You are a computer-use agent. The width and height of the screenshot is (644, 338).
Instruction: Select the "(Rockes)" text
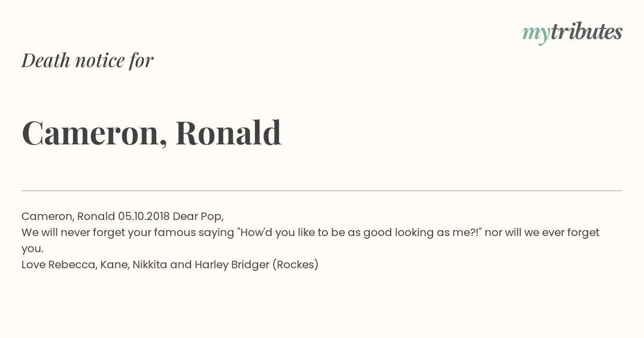296,264
